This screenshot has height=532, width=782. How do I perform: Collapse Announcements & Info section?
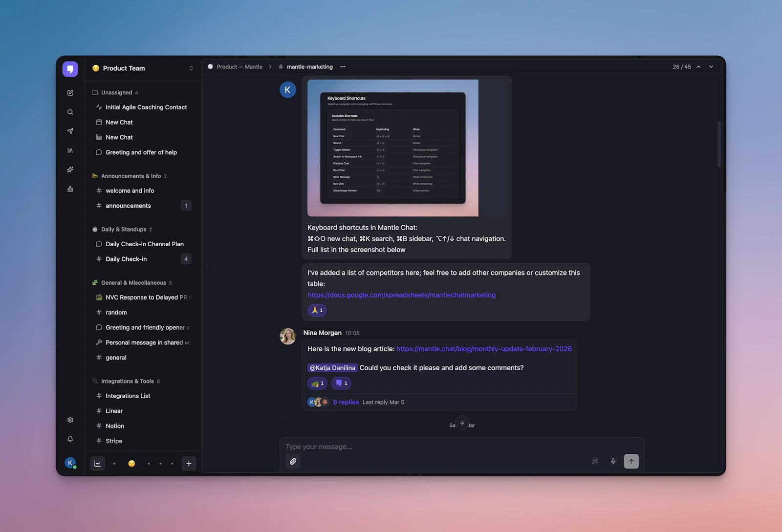(x=129, y=176)
